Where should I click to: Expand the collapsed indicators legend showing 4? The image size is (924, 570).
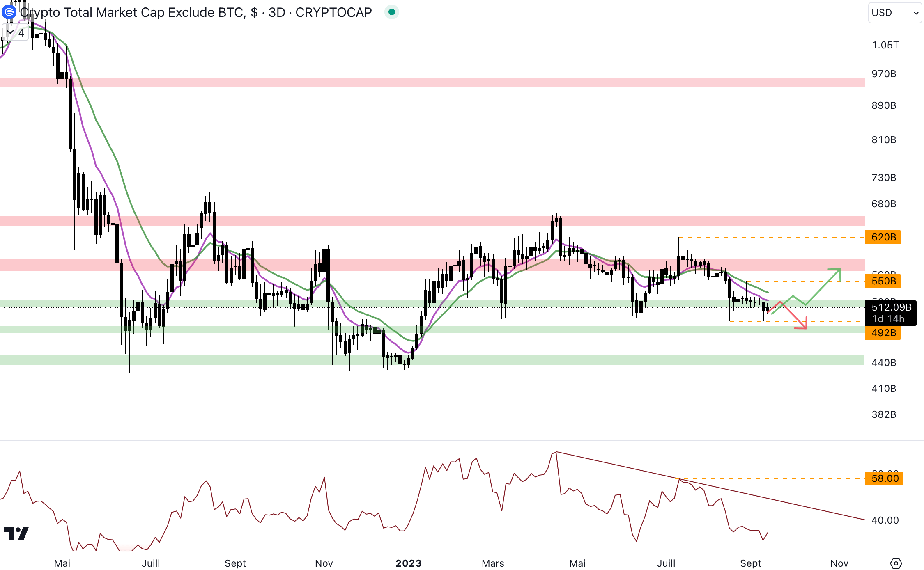click(15, 32)
